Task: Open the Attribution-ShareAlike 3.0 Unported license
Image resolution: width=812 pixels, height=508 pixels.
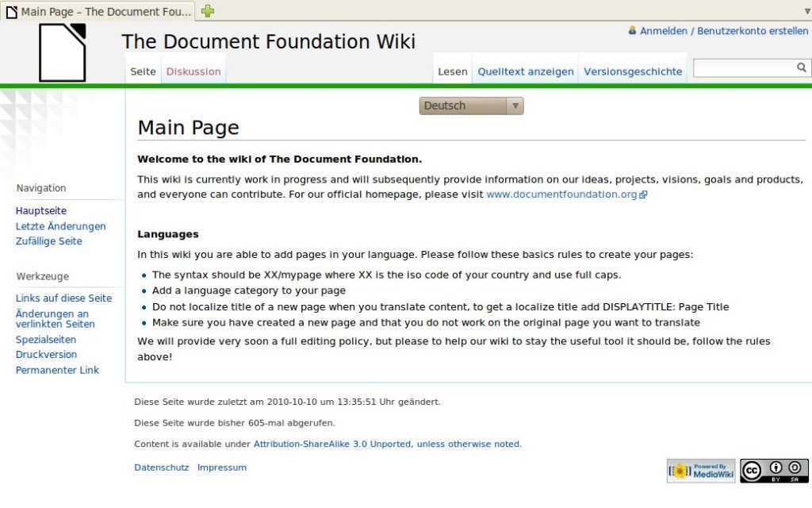Action: [x=332, y=444]
